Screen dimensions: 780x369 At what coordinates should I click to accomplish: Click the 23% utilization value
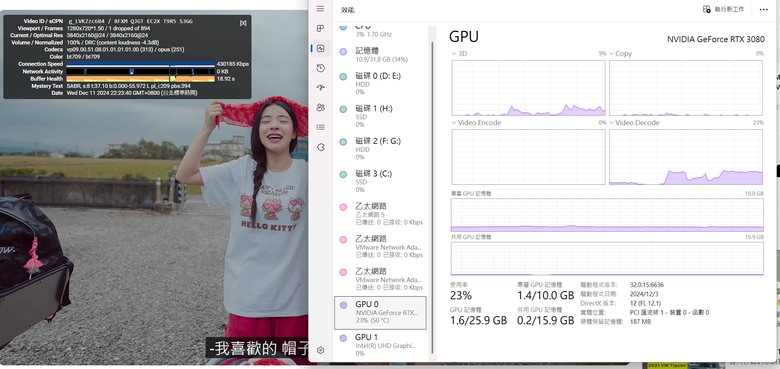point(461,295)
